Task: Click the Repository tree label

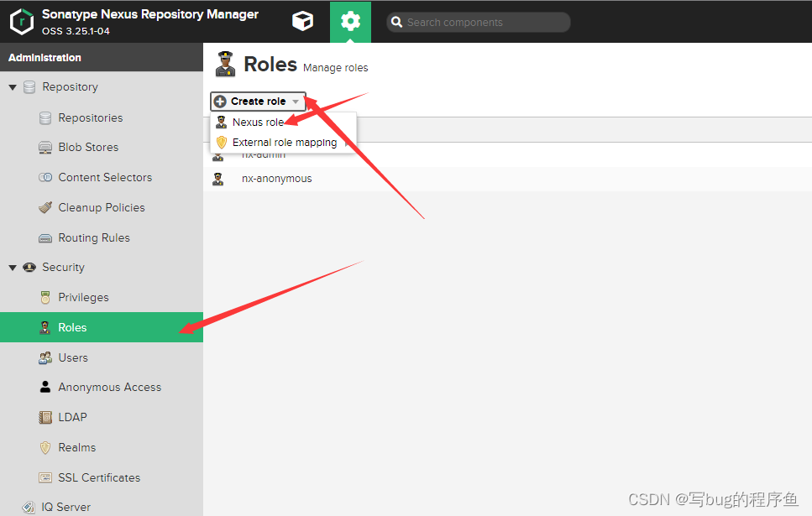Action: tap(71, 87)
